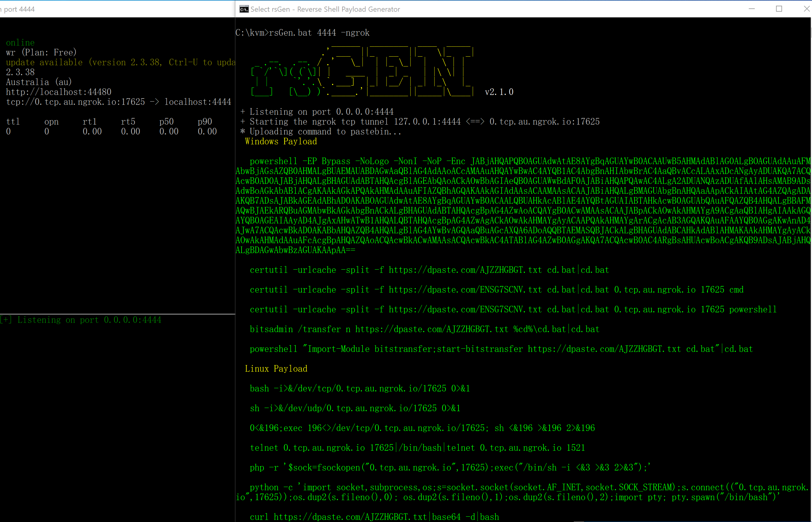The image size is (812, 522).
Task: Minimize the rsGen Payload Generator window
Action: click(752, 9)
